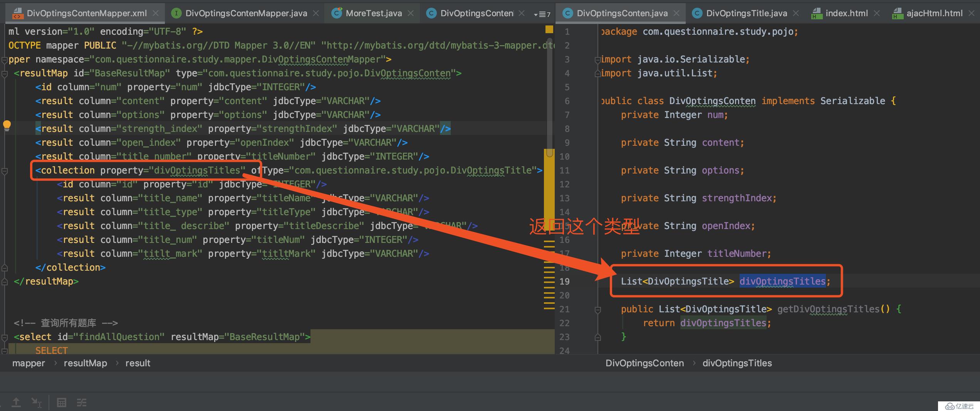Click getDivOptingsTitles method name
Screen dimensions: 980x411
pos(828,309)
